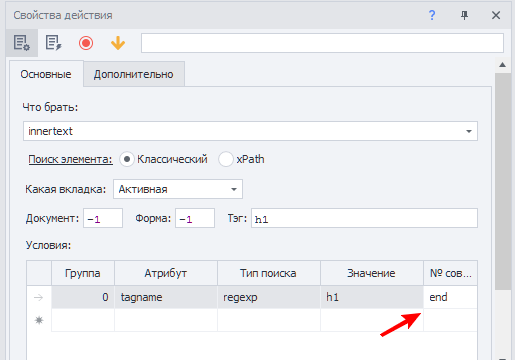Click the № сов... column header
This screenshot has height=360, width=515.
pos(450,273)
